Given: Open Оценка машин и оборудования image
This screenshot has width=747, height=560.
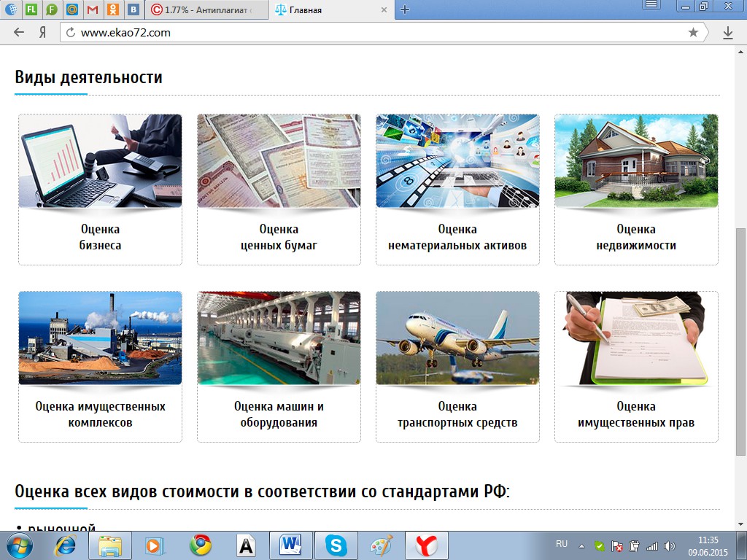Looking at the screenshot, I should click(279, 338).
